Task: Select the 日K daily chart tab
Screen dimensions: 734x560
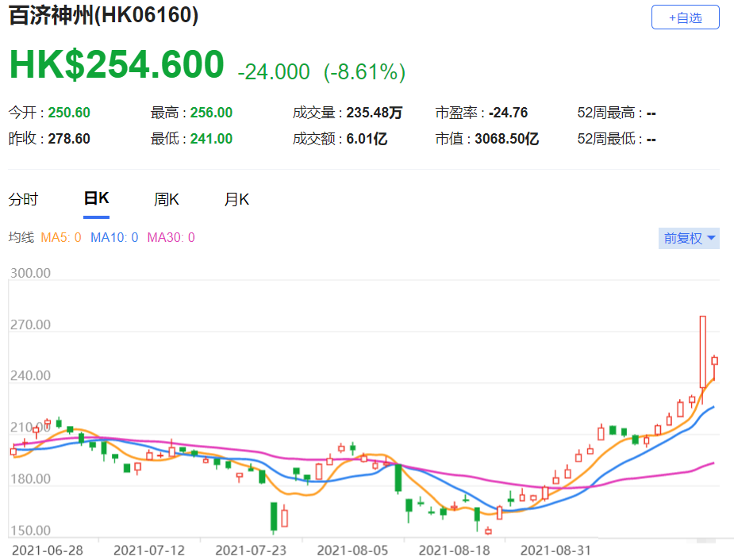Action: (97, 198)
